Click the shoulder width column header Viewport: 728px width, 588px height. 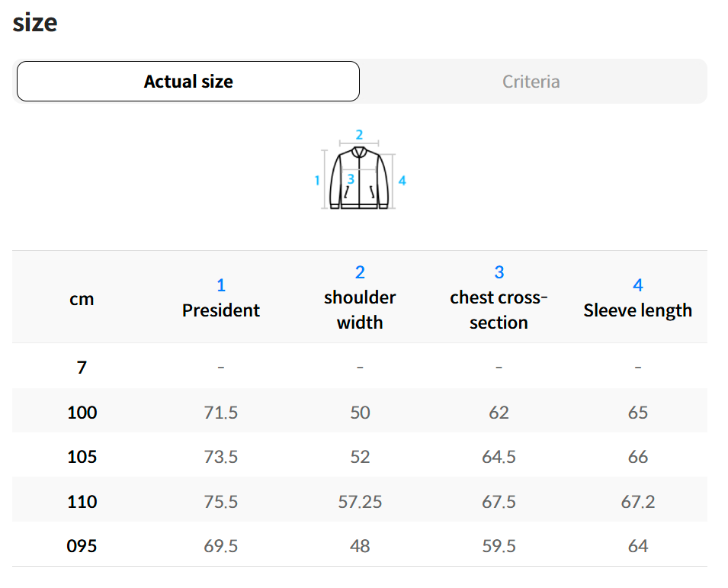[360, 310]
